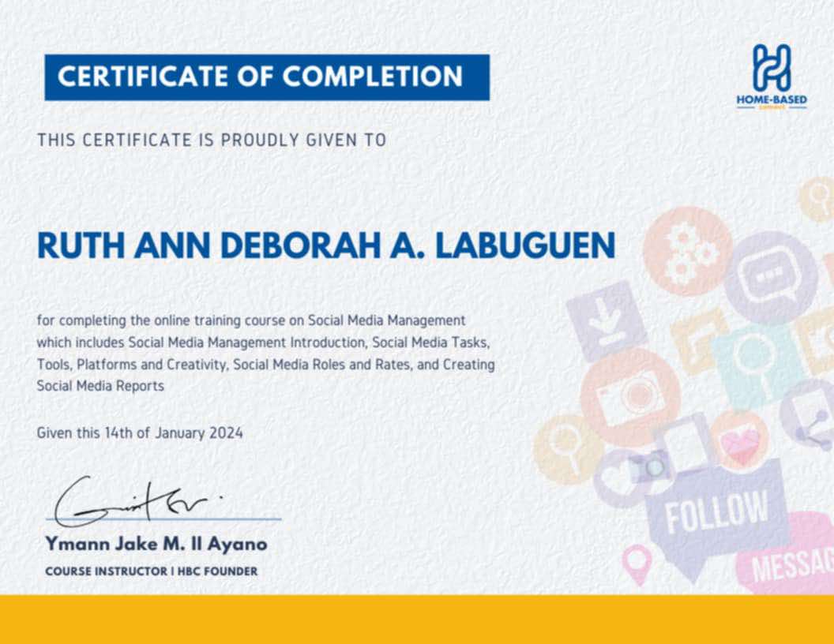The image size is (834, 644).
Task: Click the name 'Ymann Jake M. II Ayano'
Action: pos(156,544)
